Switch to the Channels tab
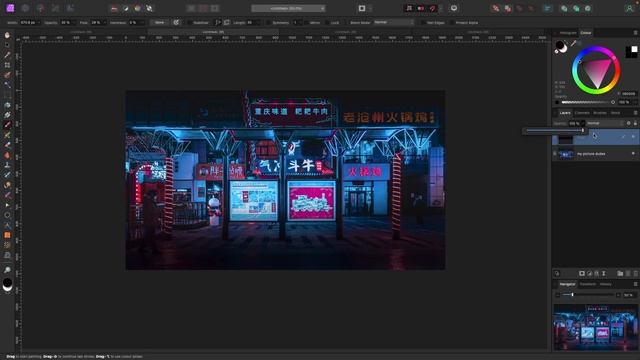The image size is (640, 360). [x=582, y=113]
